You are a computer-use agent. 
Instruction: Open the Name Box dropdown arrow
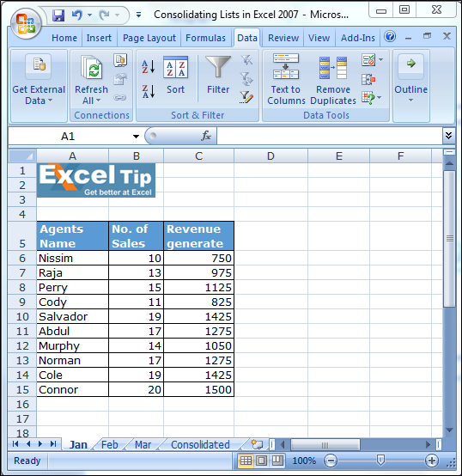coord(136,137)
